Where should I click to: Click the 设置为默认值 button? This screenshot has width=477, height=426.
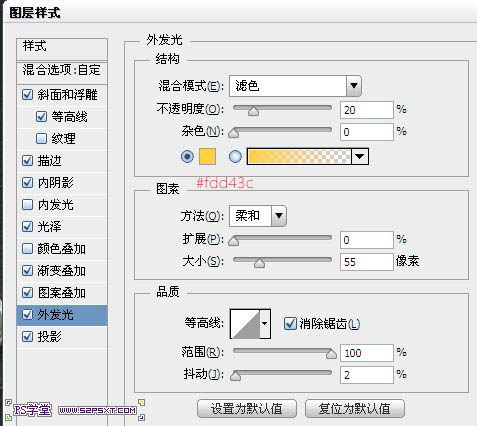click(247, 408)
